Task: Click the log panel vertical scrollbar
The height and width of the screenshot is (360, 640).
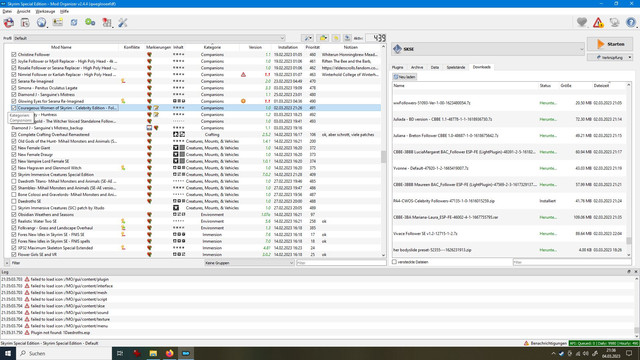Action: 636,306
